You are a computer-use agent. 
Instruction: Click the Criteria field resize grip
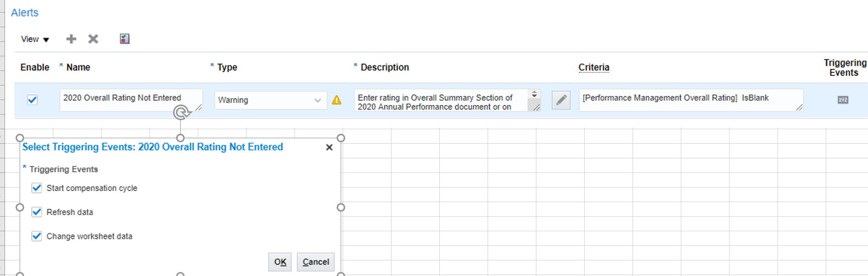(x=799, y=107)
